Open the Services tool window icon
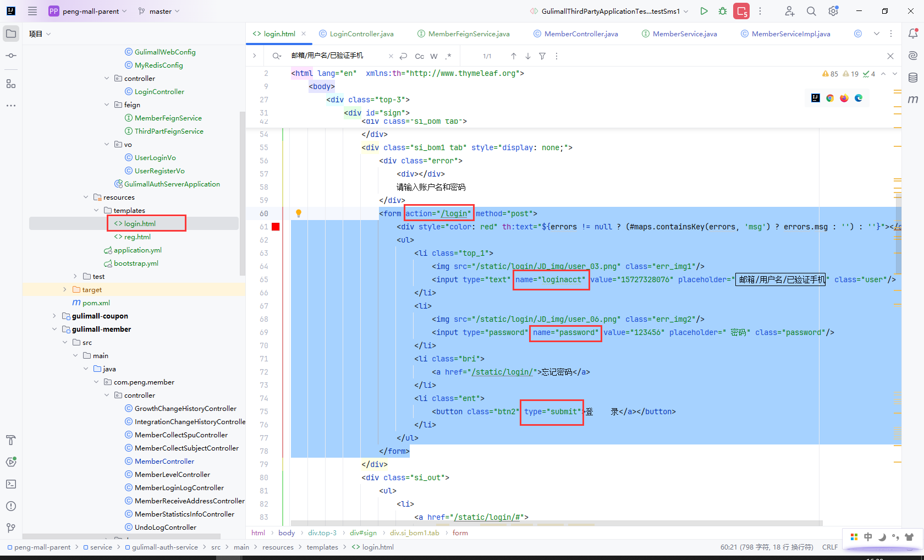 [x=11, y=462]
